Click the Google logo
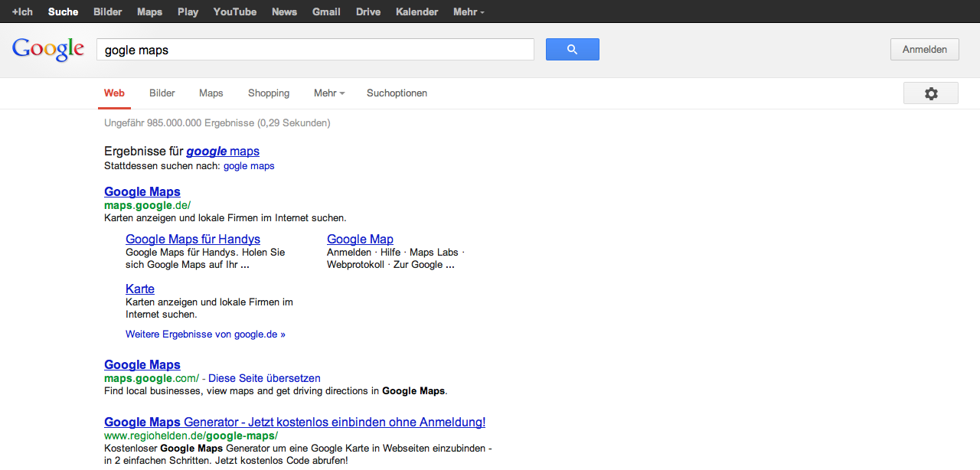 tap(48, 49)
